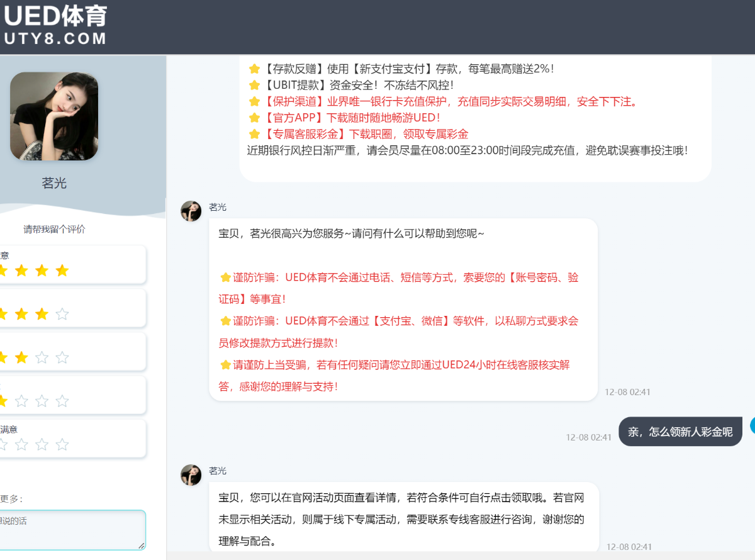Click the star icon before first 谨防诈骗 warning
Viewport: 755px width, 560px height.
225,277
